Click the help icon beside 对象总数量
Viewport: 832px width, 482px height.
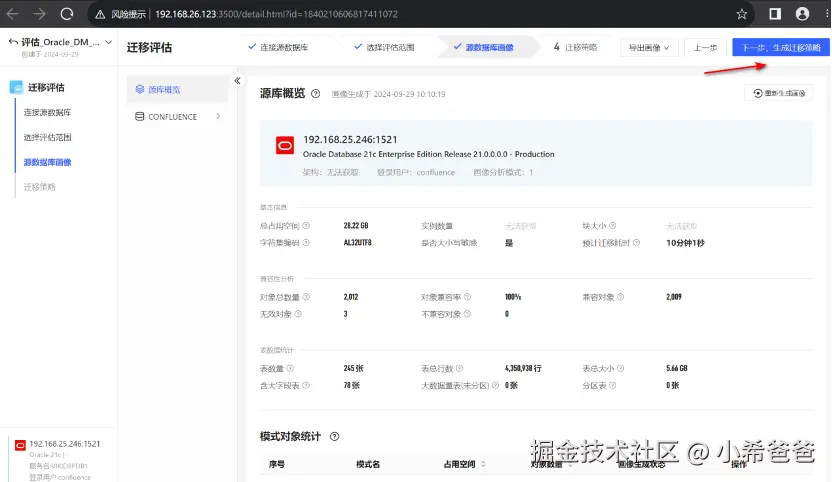coord(306,297)
